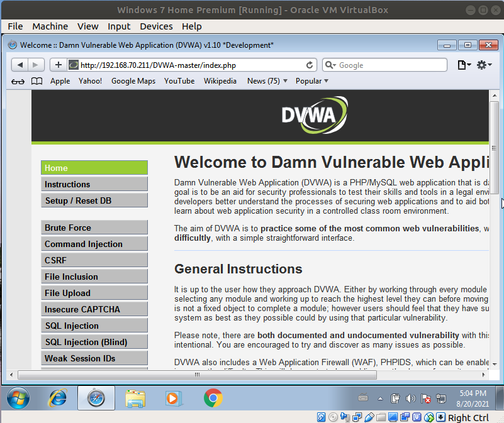Click the horizontal scrollbar thumb
Viewport: 504px width, 423px height.
click(197, 375)
